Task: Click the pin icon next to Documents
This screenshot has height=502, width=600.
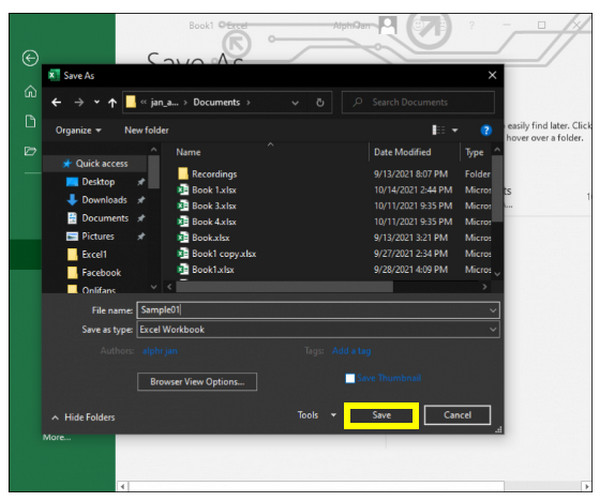Action: (141, 218)
